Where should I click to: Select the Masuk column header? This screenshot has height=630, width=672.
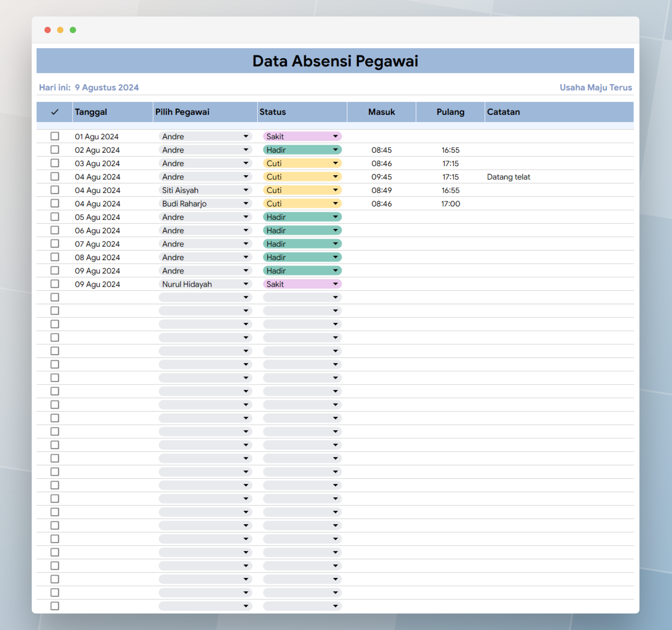click(381, 112)
